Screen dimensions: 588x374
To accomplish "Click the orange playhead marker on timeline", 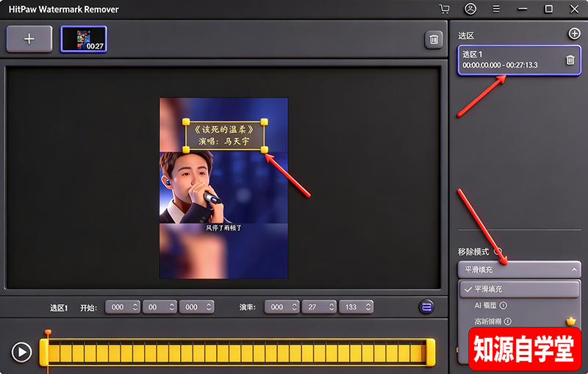I will pyautogui.click(x=48, y=333).
